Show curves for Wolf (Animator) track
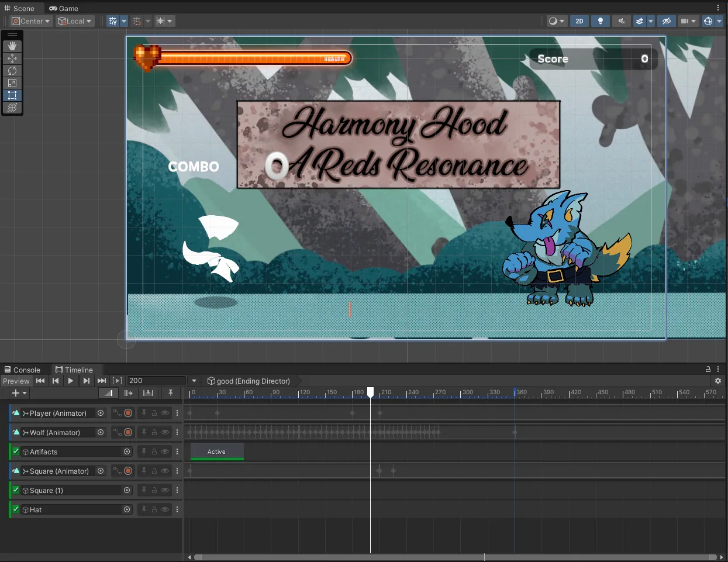Screen dimensions: 728x562 pyautogui.click(x=118, y=432)
